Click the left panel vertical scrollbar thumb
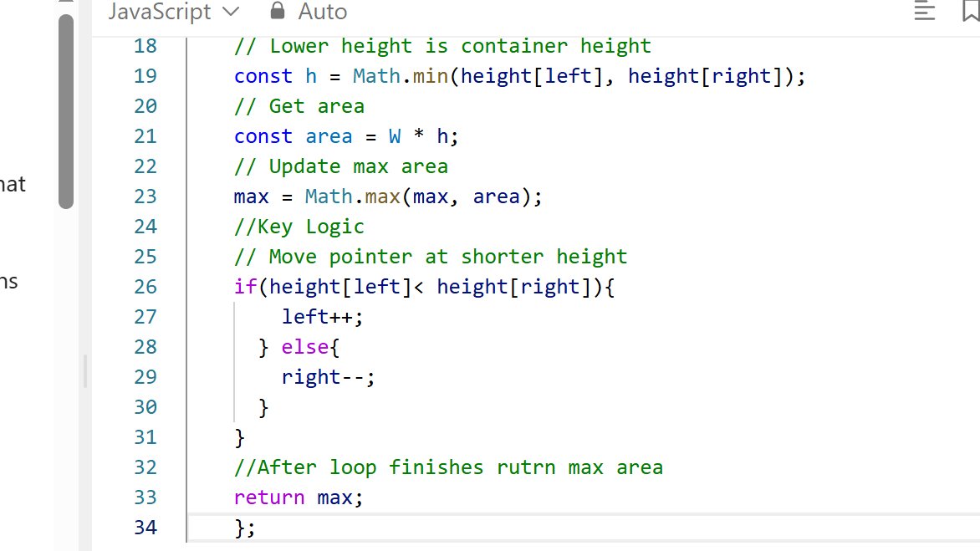 tap(65, 111)
